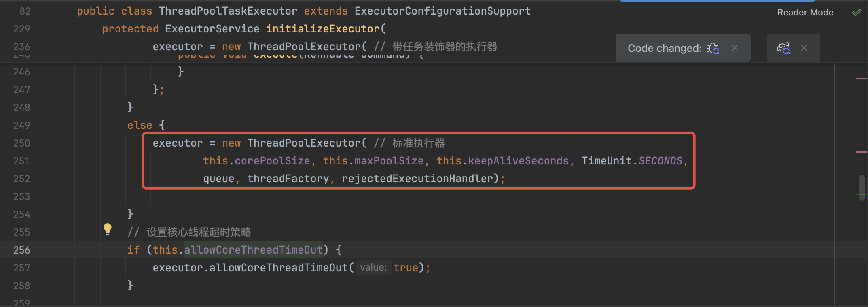Click the Gradle elephant reload changes icon
Viewport: 868px width, 307px height.
783,48
